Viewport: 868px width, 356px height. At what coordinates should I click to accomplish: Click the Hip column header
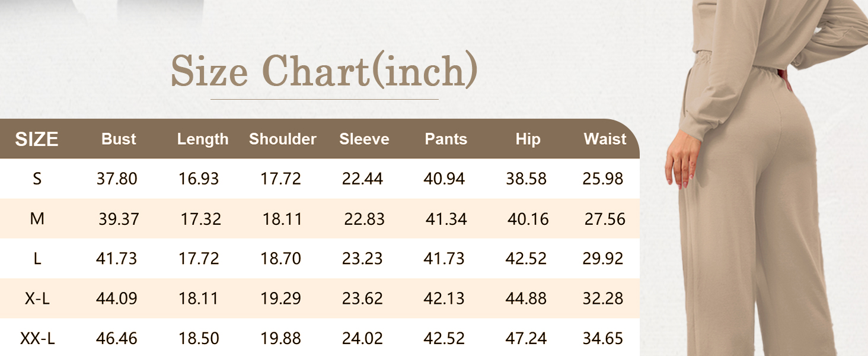point(528,139)
